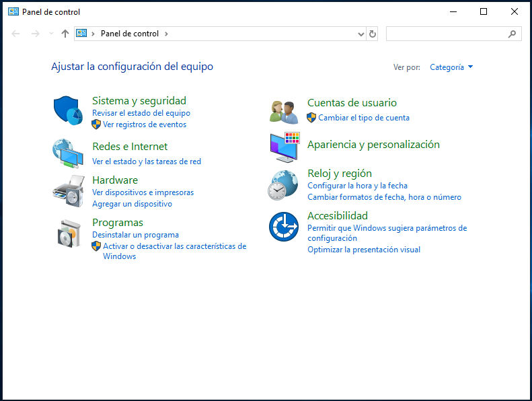Open the Reloj y región clock icon
This screenshot has width=532, height=401.
tap(283, 186)
